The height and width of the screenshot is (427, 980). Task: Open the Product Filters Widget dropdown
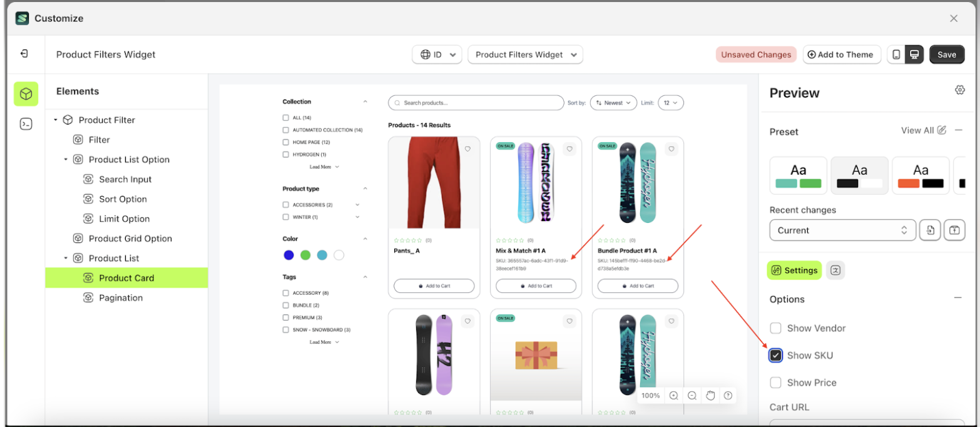[x=525, y=54]
